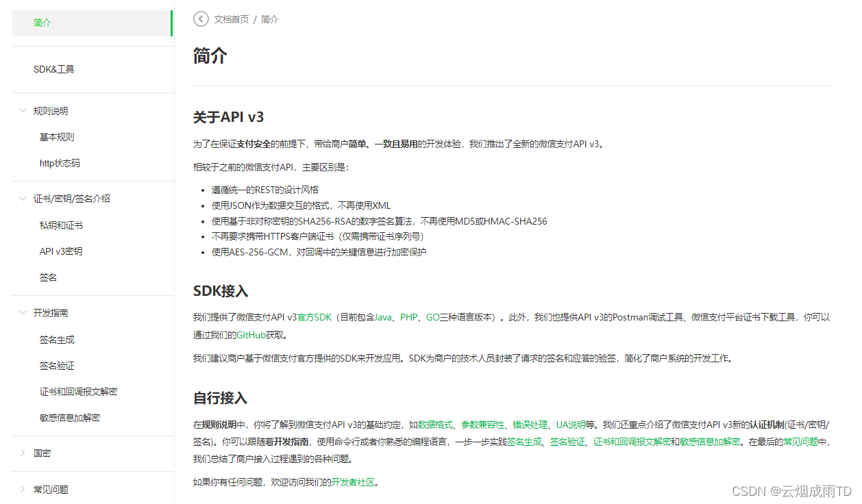
Task: Click the 关于API v3 heading
Action: (229, 117)
